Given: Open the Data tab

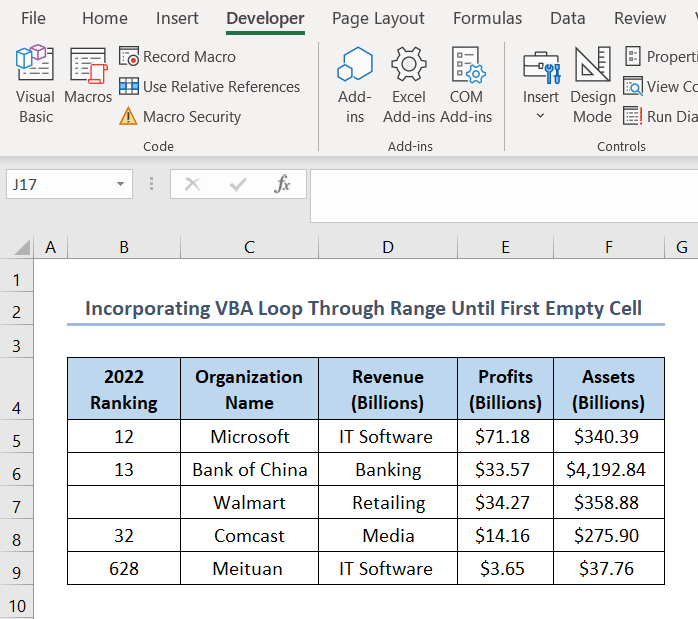Looking at the screenshot, I should [568, 18].
